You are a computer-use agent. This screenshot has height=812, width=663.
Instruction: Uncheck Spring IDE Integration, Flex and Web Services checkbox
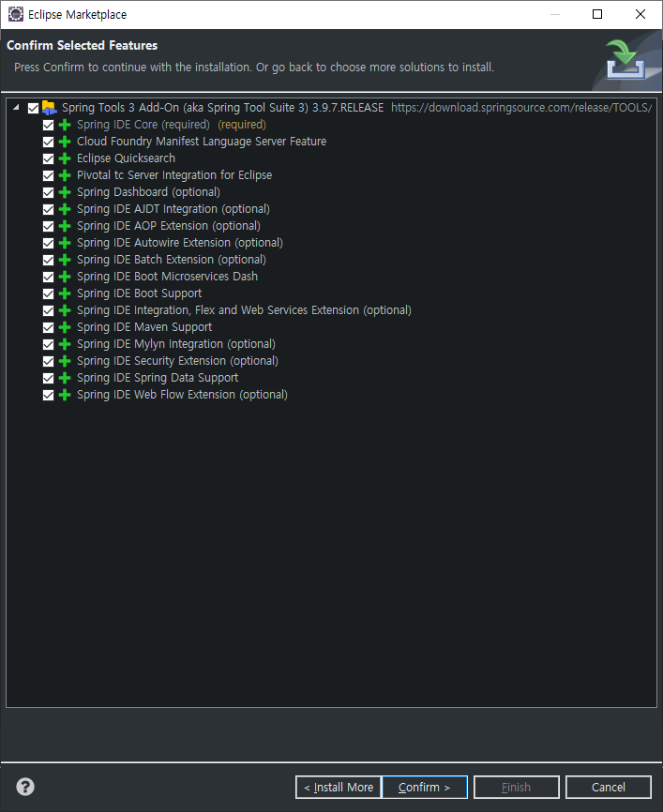click(48, 310)
